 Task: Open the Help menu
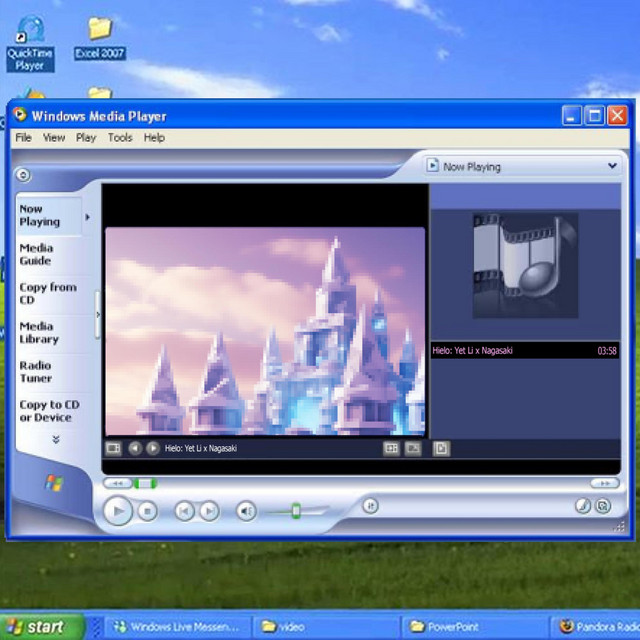point(154,138)
